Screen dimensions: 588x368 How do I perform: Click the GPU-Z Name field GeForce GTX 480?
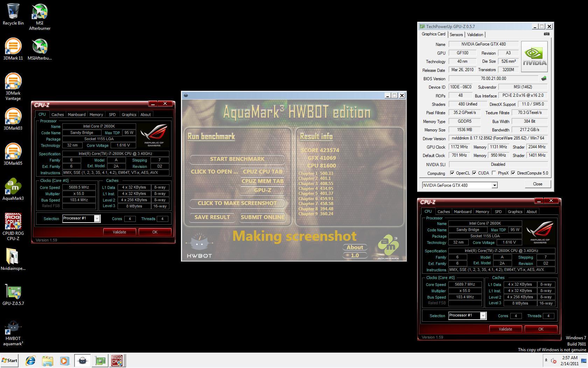484,44
